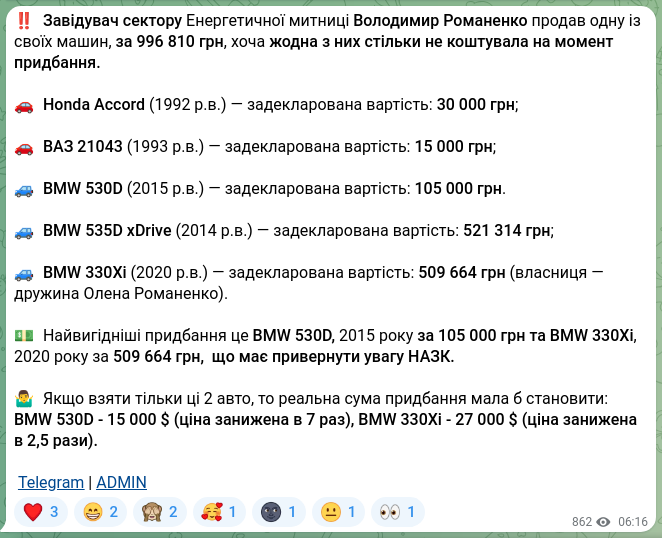Click the view count 862
The image size is (662, 538).
[582, 522]
